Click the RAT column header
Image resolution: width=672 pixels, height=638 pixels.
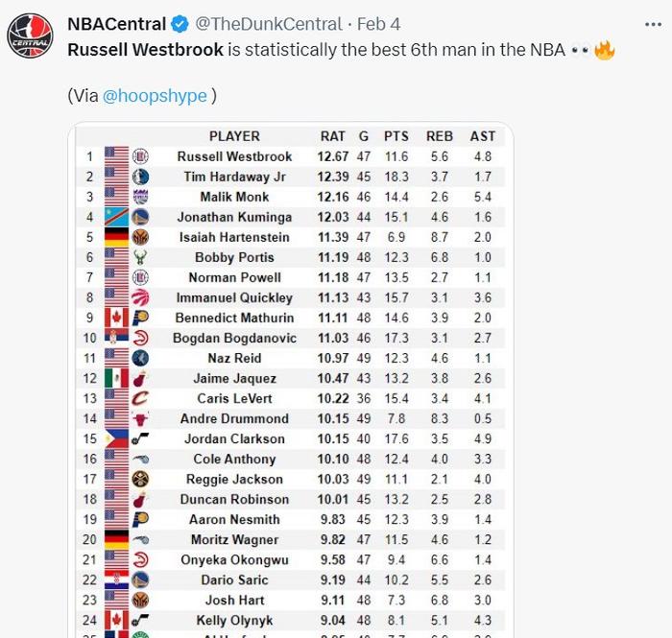[x=332, y=136]
